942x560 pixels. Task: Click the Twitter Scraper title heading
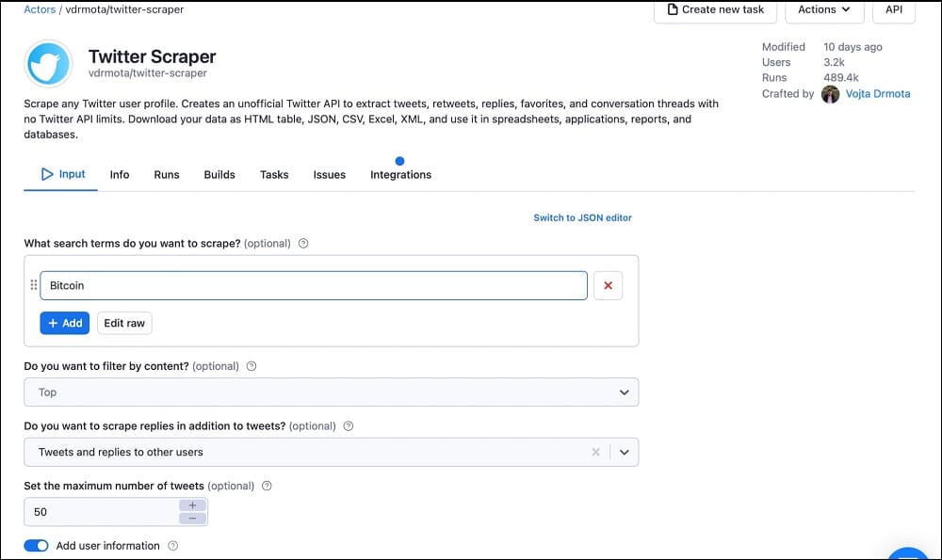click(152, 56)
